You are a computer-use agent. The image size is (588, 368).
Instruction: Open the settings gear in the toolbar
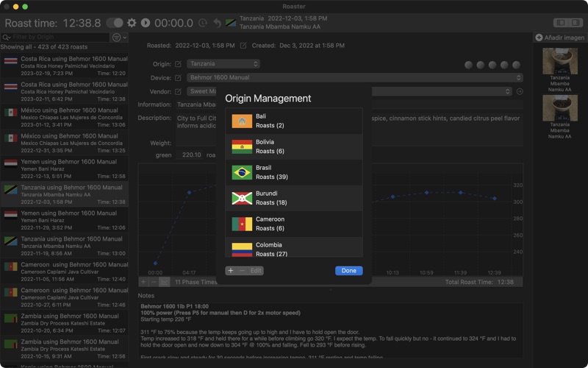(x=132, y=23)
